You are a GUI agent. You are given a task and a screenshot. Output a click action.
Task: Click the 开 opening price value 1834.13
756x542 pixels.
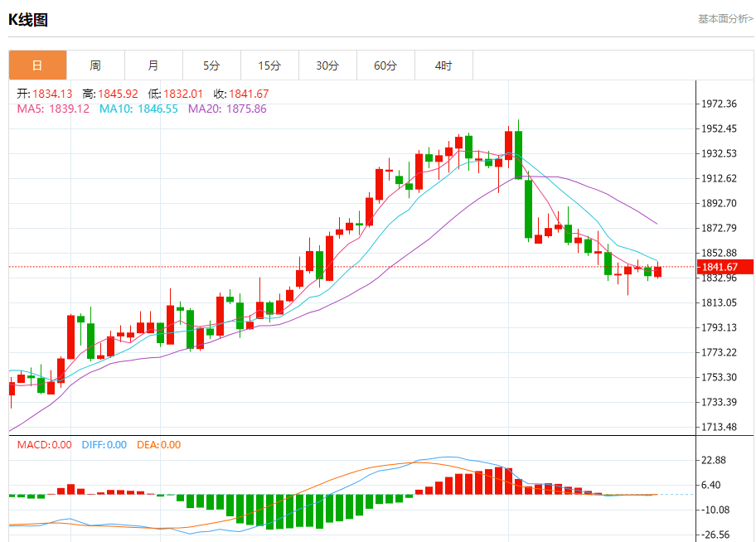tap(52, 94)
